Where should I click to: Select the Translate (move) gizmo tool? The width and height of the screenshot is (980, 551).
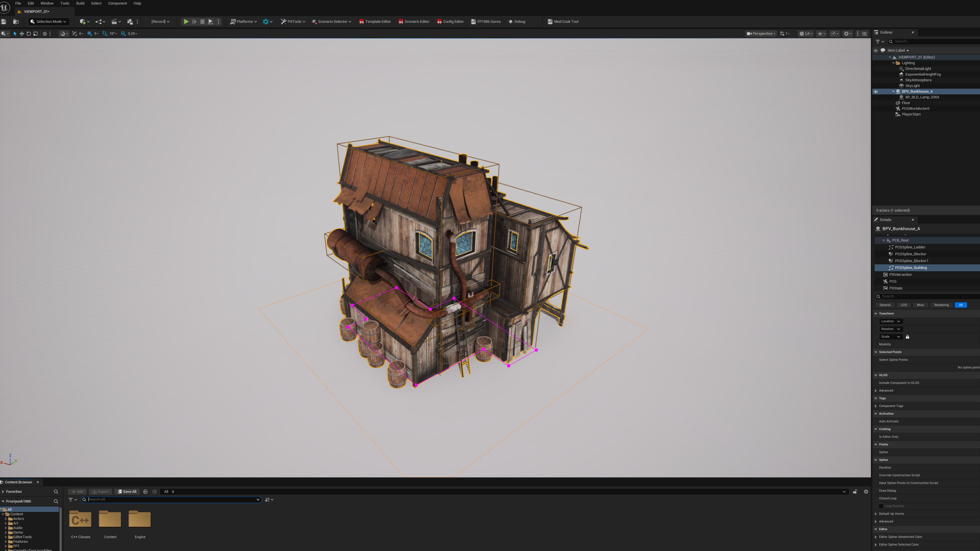[22, 34]
